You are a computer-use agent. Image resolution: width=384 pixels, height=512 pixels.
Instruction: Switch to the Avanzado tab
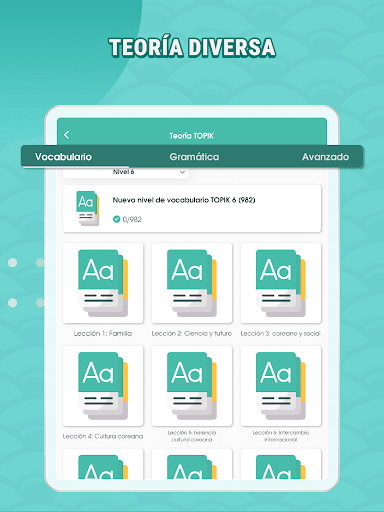pyautogui.click(x=325, y=157)
